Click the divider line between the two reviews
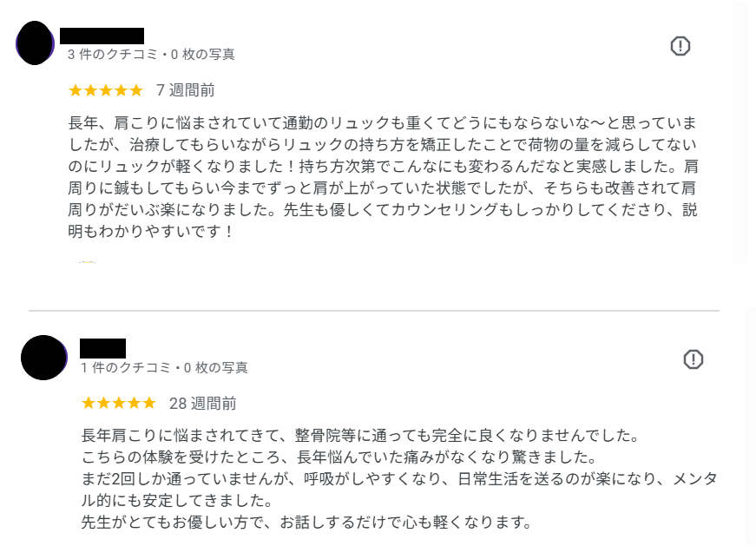Image resolution: width=756 pixels, height=546 pixels. coord(373,310)
